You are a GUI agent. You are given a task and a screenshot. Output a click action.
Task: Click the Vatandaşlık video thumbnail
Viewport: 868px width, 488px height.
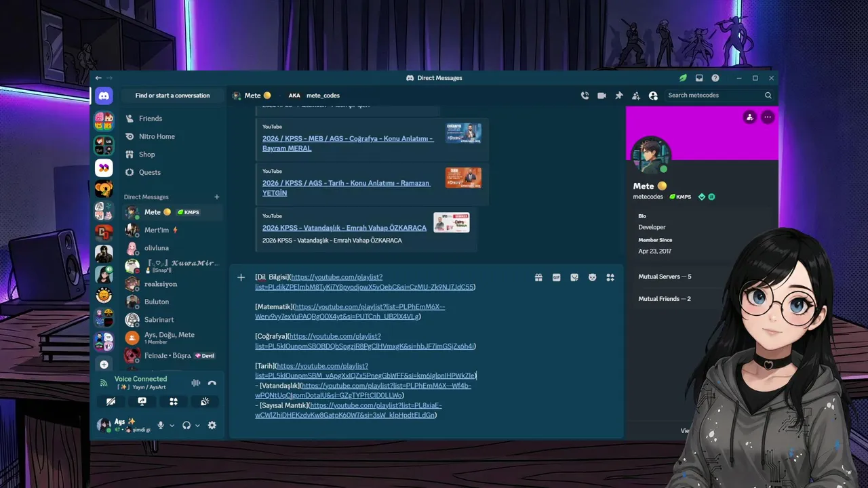(x=452, y=222)
